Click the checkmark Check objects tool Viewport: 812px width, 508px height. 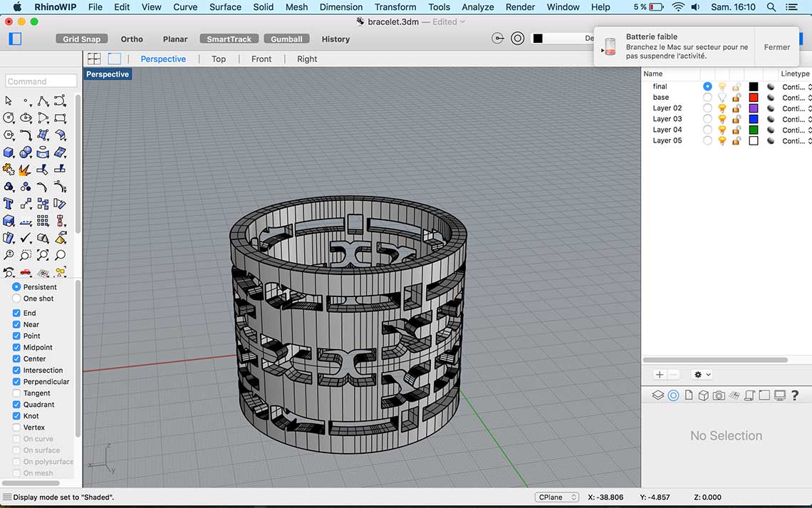tap(26, 238)
